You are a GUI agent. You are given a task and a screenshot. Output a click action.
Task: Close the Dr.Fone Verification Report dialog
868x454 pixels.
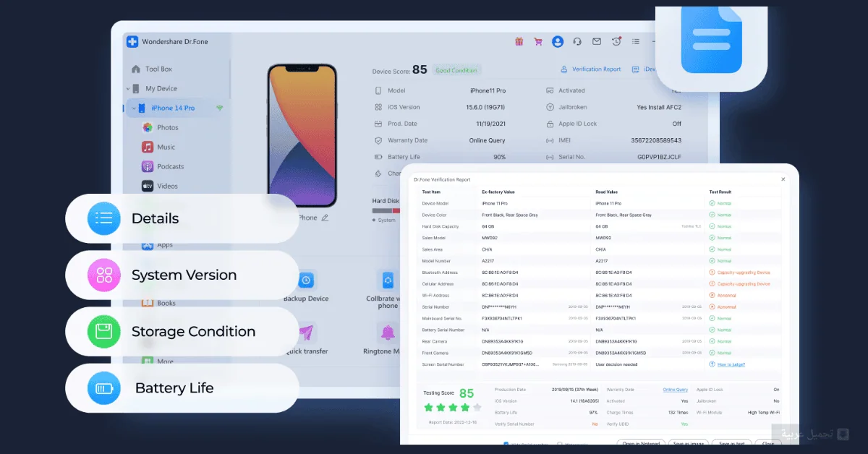click(x=783, y=179)
